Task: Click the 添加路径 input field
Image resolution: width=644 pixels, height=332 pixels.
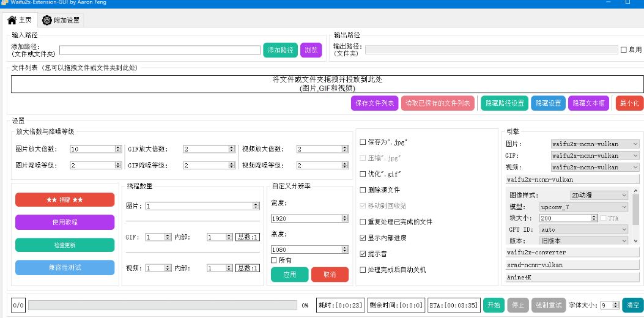Action: [x=160, y=50]
